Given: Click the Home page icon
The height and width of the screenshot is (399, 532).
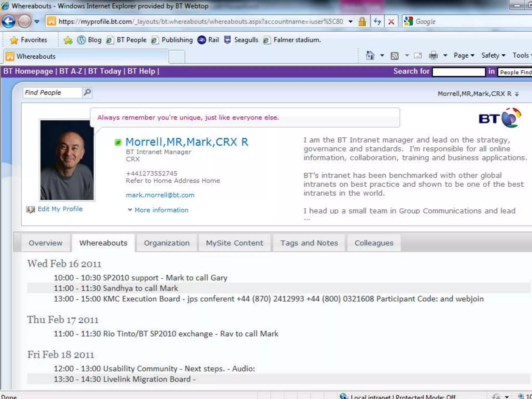Looking at the screenshot, I should [370, 55].
